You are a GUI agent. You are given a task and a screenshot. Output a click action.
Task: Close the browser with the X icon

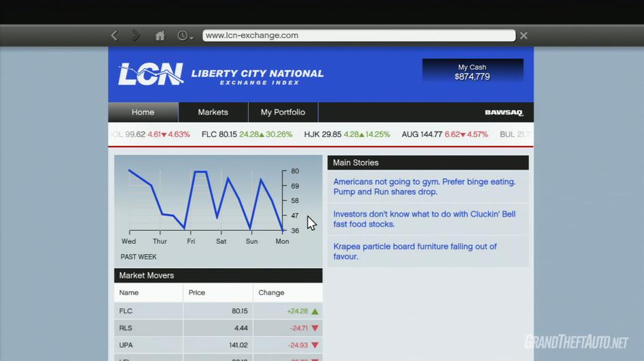point(523,35)
